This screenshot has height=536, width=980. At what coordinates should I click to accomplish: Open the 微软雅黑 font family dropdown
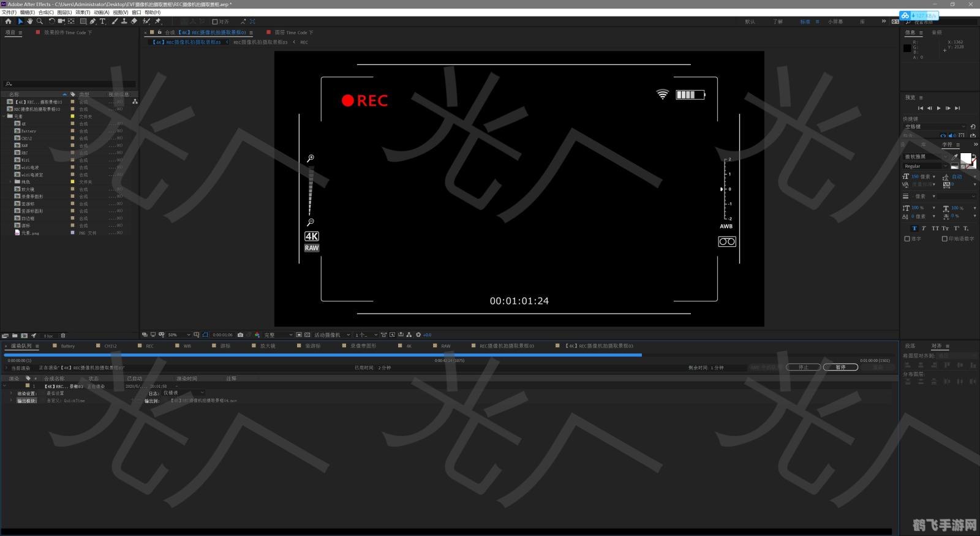tap(926, 157)
